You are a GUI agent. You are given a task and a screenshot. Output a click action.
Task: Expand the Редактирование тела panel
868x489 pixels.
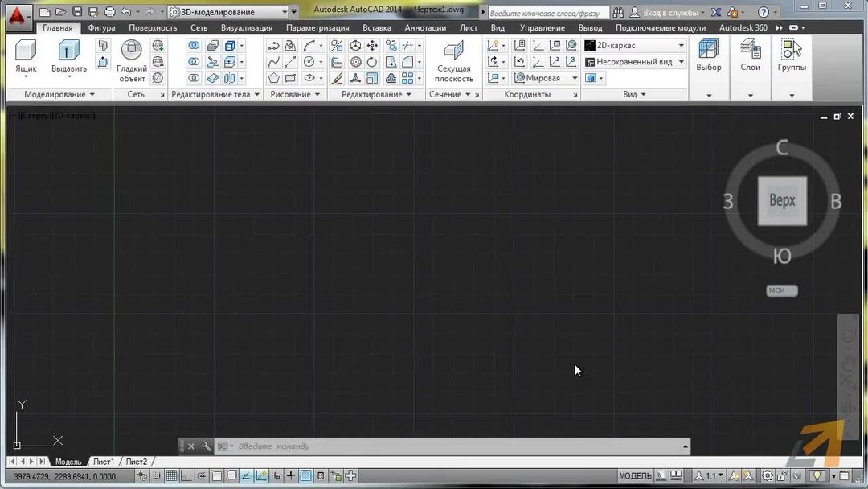[215, 94]
